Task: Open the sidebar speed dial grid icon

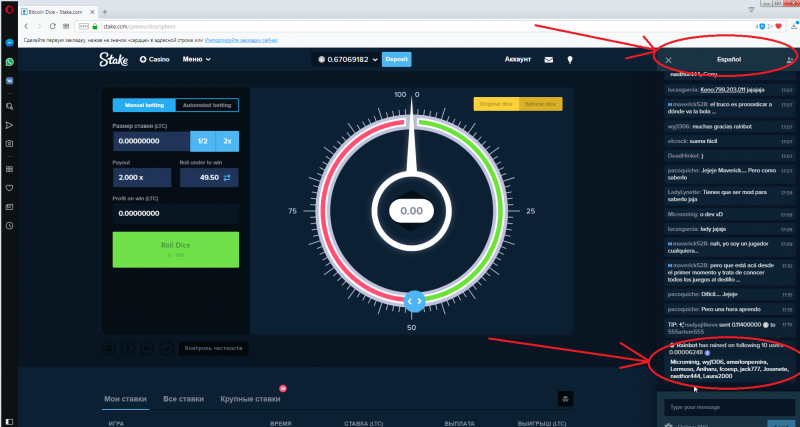Action: pos(9,169)
